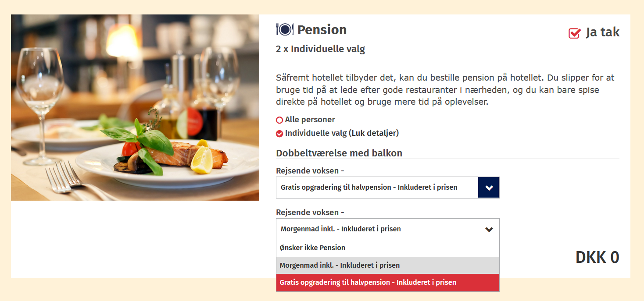This screenshot has height=301, width=644.
Task: Click the Pension heading text
Action: click(x=322, y=30)
